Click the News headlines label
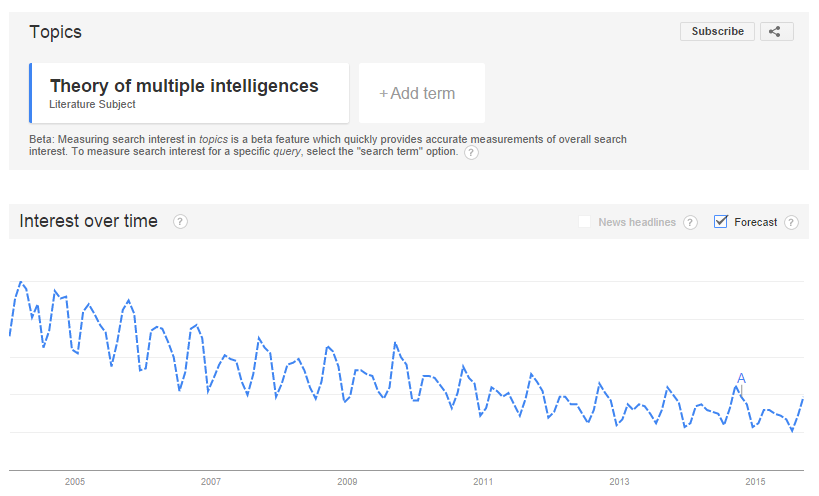The height and width of the screenshot is (496, 819). (x=637, y=222)
